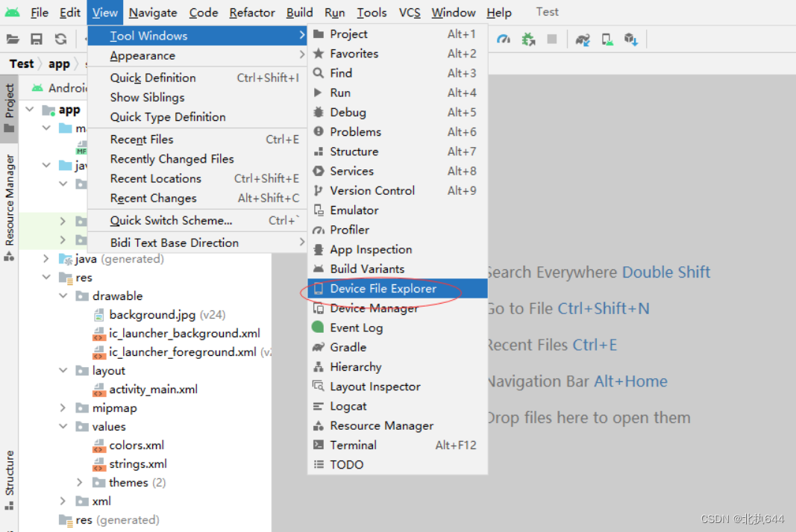This screenshot has height=532, width=796.
Task: Select Quick Type Definition menu entry
Action: click(x=198, y=117)
